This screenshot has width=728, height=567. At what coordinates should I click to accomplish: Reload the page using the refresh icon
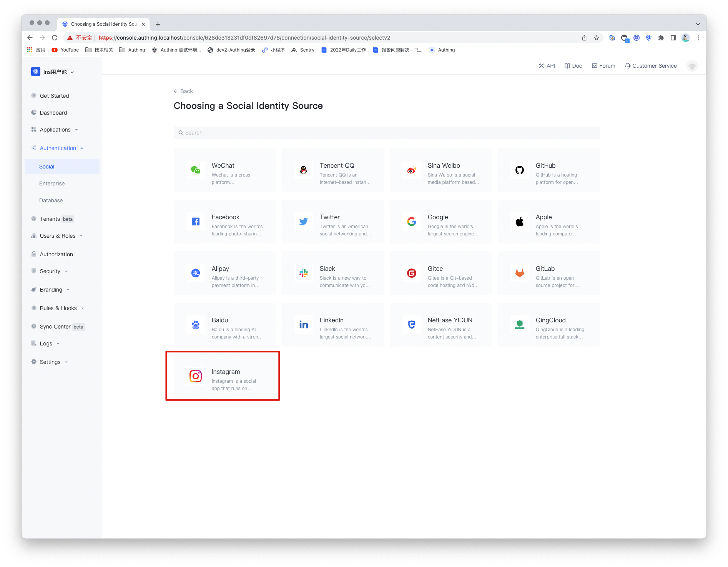(55, 38)
